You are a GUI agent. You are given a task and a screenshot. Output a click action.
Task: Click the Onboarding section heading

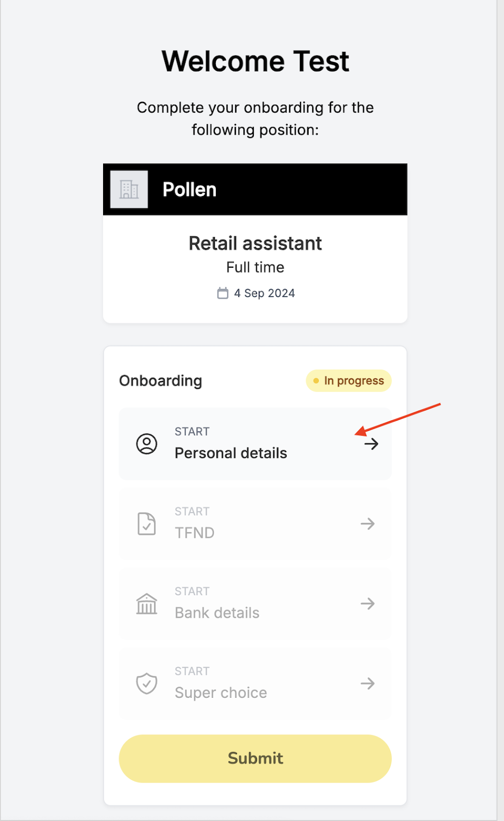(160, 381)
